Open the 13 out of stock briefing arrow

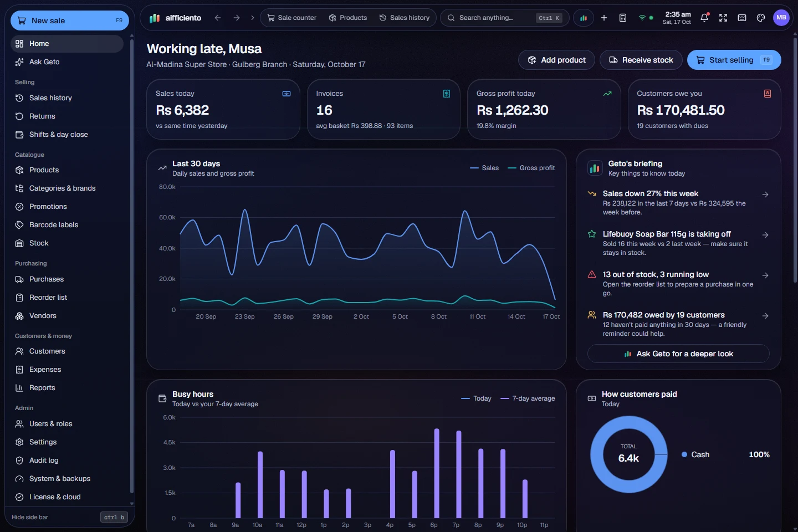point(765,275)
